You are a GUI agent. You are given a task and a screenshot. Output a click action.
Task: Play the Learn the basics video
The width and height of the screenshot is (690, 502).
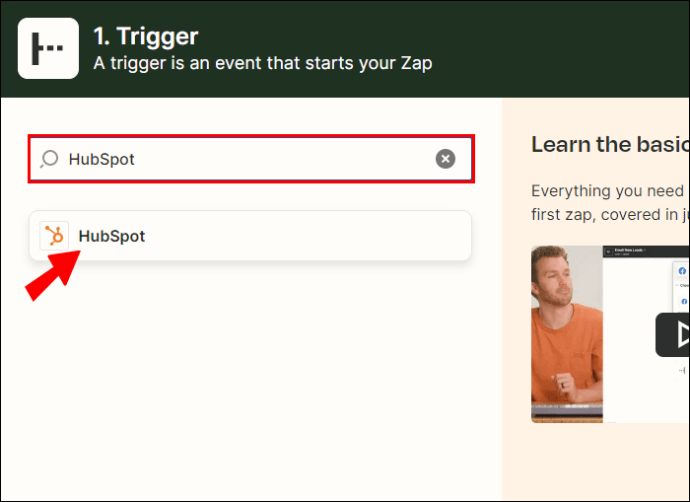tap(673, 335)
